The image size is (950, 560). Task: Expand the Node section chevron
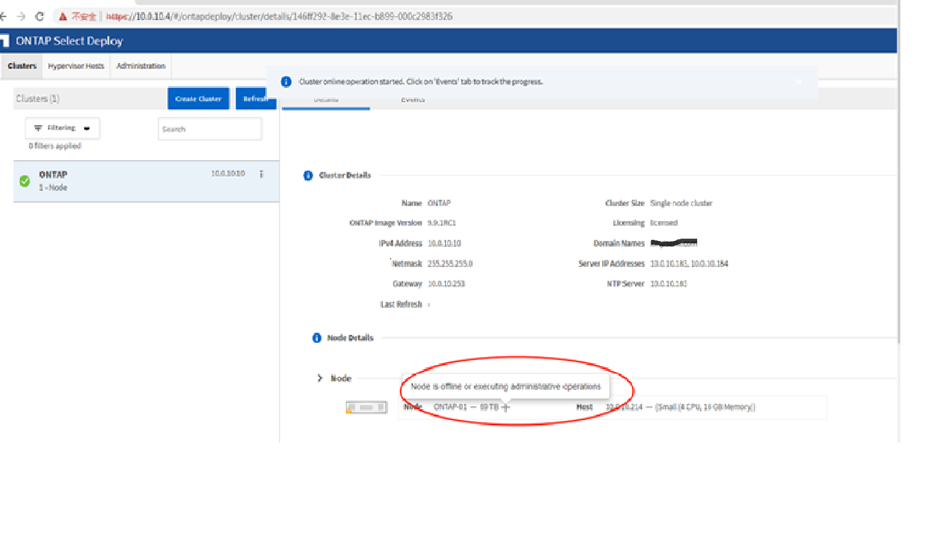tap(320, 378)
